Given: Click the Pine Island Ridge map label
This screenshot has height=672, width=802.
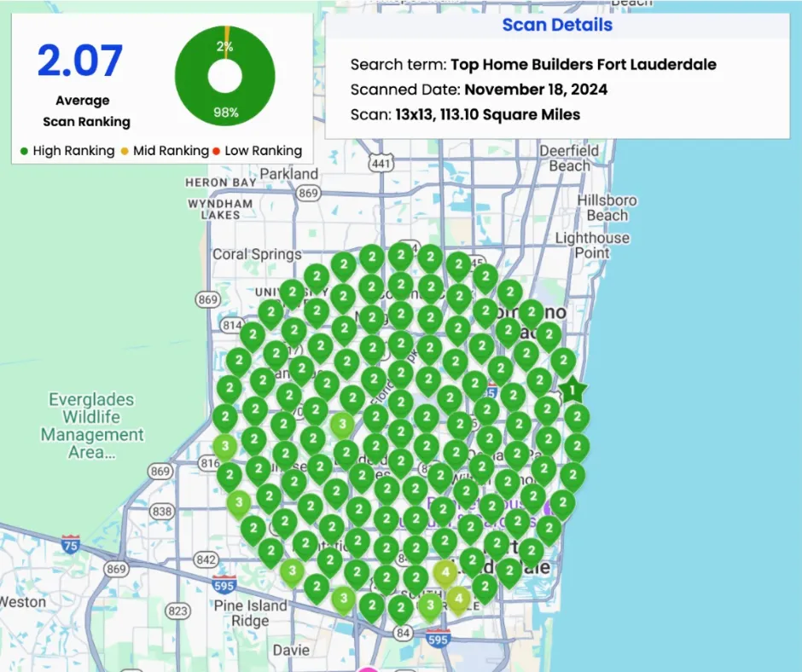Looking at the screenshot, I should point(250,613).
